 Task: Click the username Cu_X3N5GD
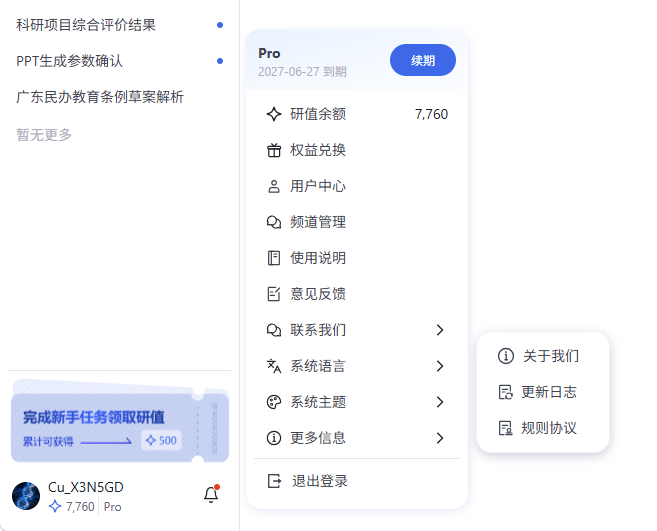(x=86, y=487)
